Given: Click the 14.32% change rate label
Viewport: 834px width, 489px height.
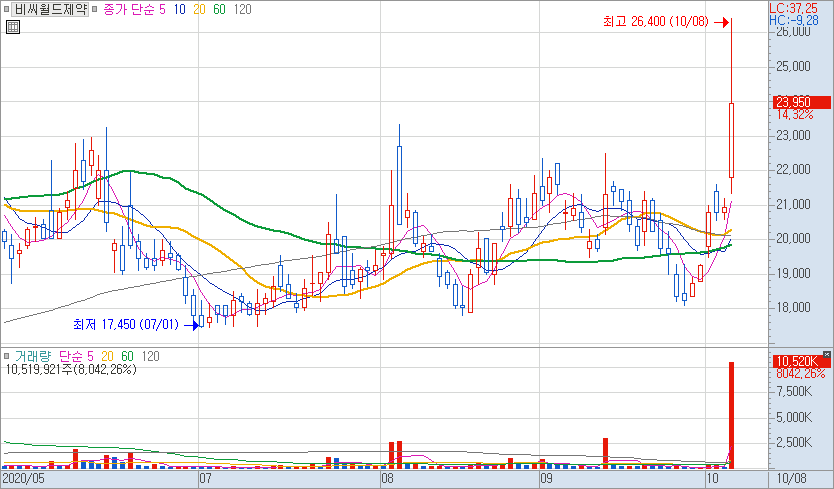Looking at the screenshot, I should click(795, 114).
